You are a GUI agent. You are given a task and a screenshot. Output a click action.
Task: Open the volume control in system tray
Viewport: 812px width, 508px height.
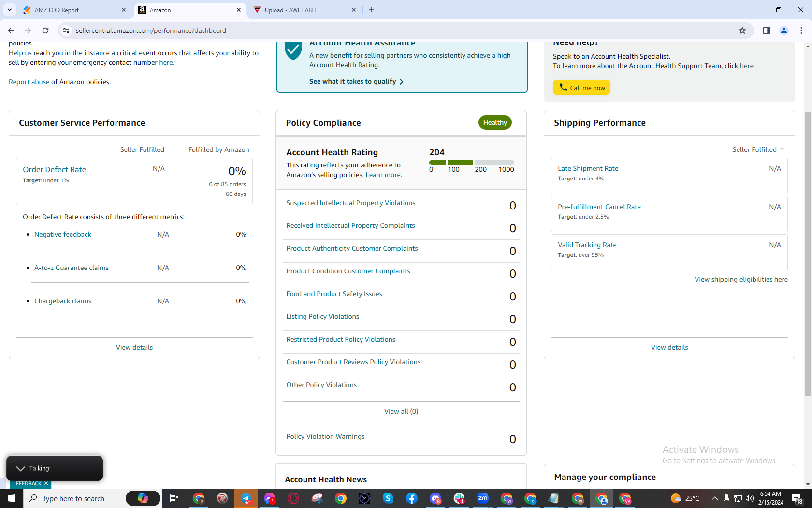point(750,498)
